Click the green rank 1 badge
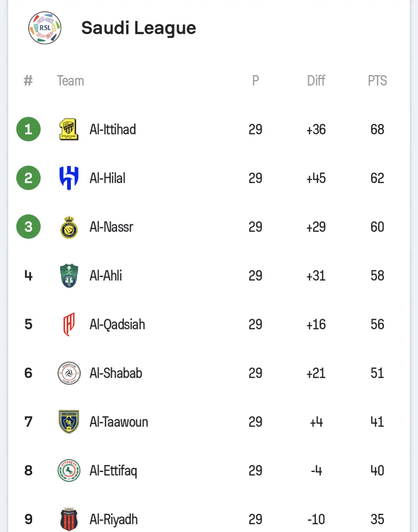Screen dimensions: 418x532 28,129
